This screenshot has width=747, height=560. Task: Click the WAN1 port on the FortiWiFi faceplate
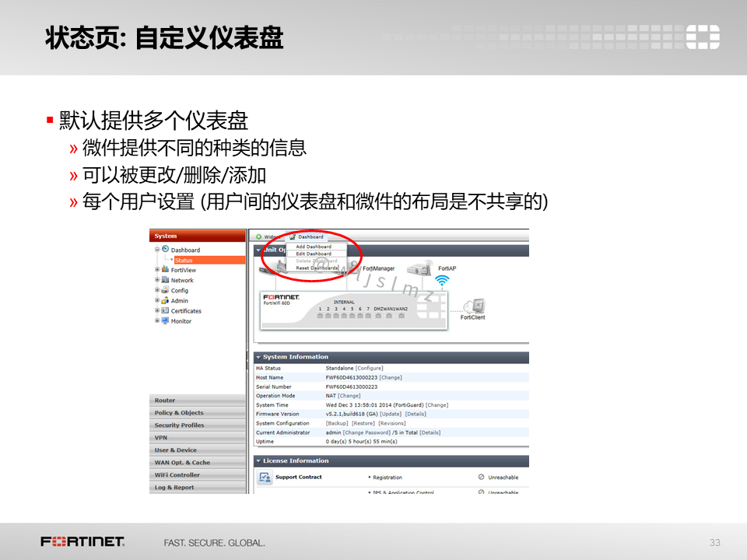point(389,316)
